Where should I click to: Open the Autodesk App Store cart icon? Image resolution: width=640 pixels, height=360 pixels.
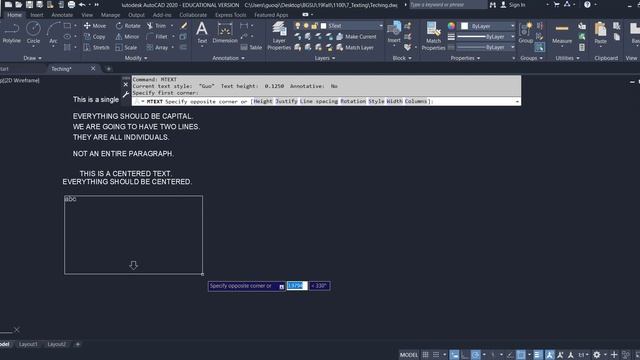coord(556,4)
